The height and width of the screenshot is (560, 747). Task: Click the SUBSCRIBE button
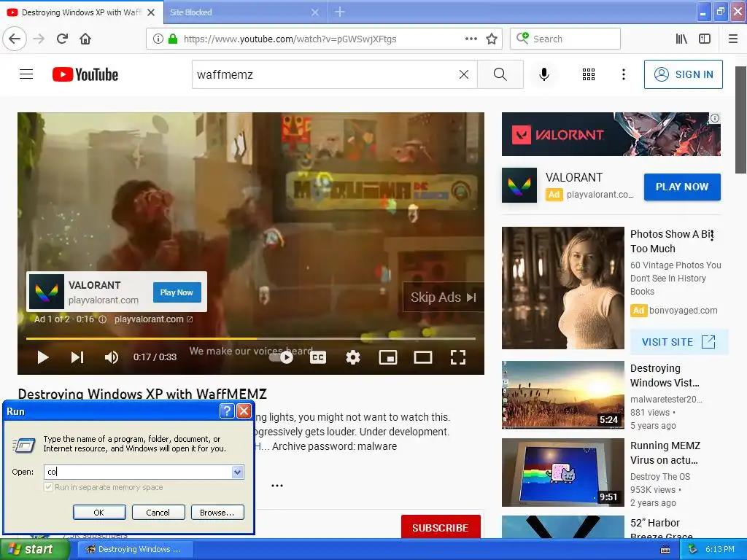440,527
